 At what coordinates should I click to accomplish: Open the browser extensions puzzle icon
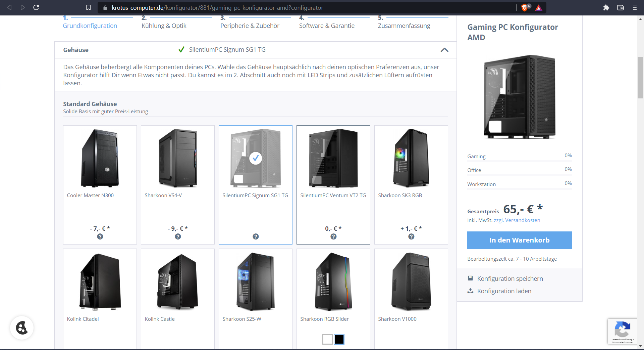(x=606, y=7)
